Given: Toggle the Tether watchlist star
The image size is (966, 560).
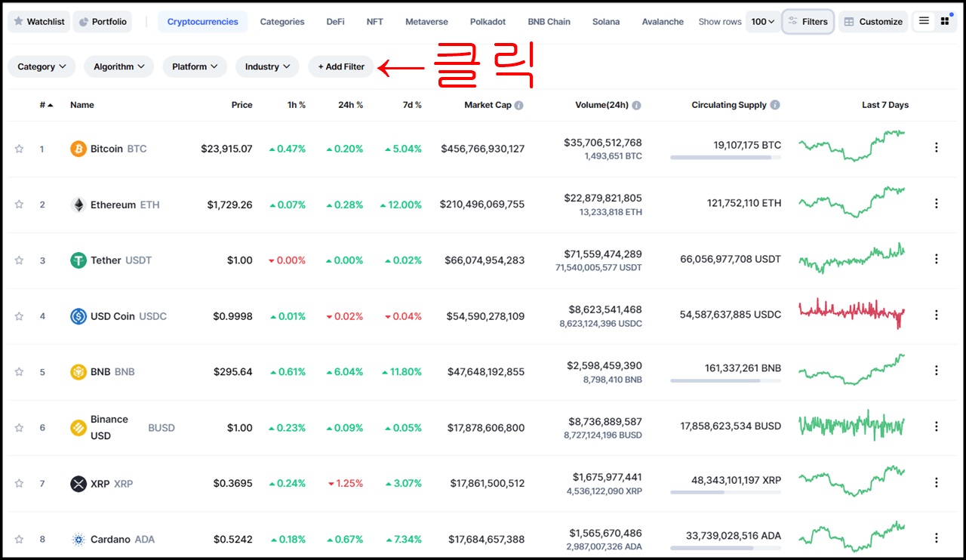Looking at the screenshot, I should [x=20, y=260].
